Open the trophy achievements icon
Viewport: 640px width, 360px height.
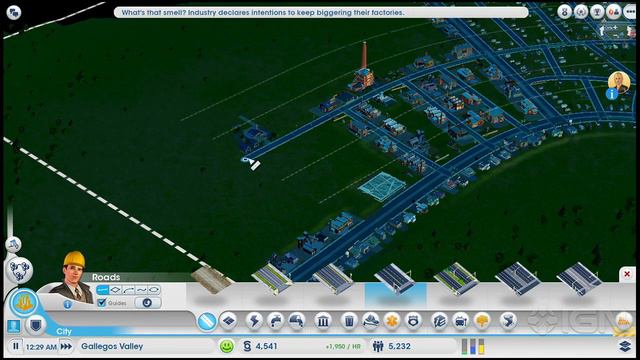coord(597,12)
